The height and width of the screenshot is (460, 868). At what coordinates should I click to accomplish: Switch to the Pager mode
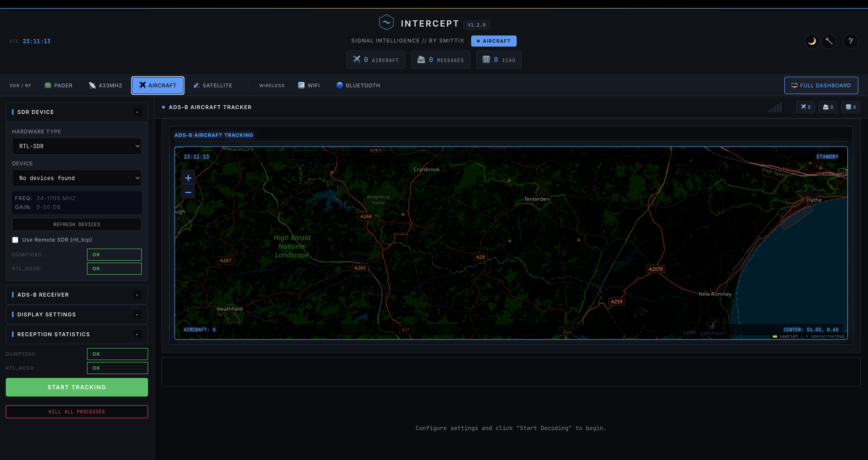58,86
